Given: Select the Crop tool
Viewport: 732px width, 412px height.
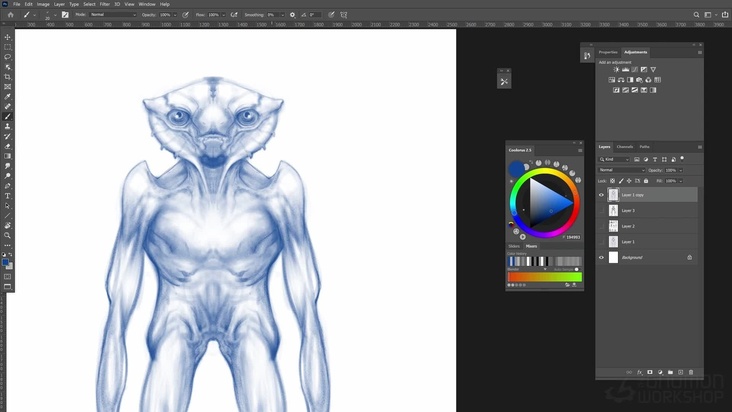Looking at the screenshot, I should tap(7, 77).
